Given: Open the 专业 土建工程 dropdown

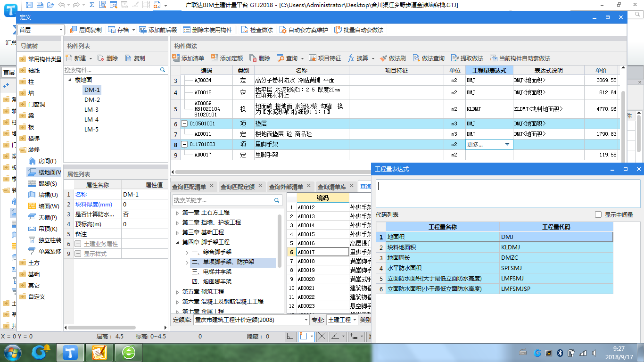Looking at the screenshot, I should click(355, 320).
